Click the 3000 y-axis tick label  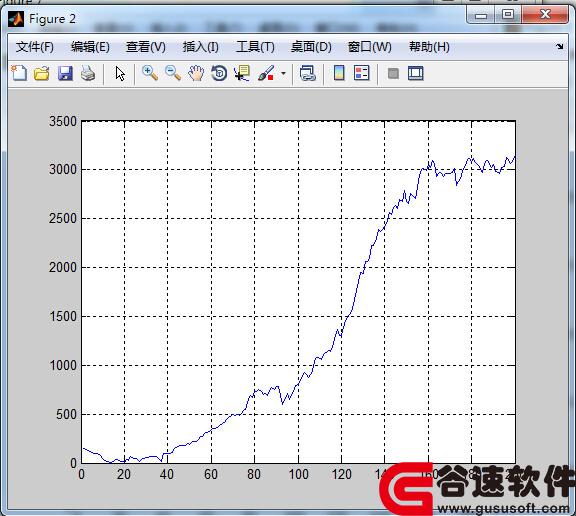pyautogui.click(x=63, y=169)
